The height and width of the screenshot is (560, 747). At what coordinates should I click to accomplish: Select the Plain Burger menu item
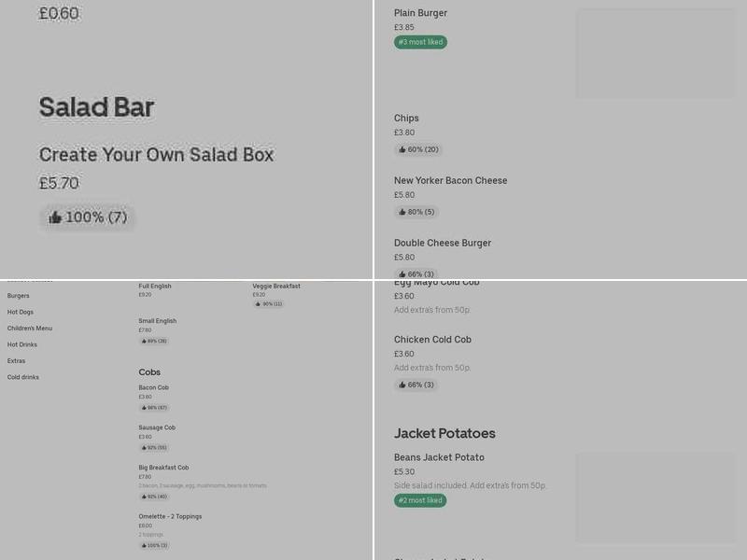(422, 12)
